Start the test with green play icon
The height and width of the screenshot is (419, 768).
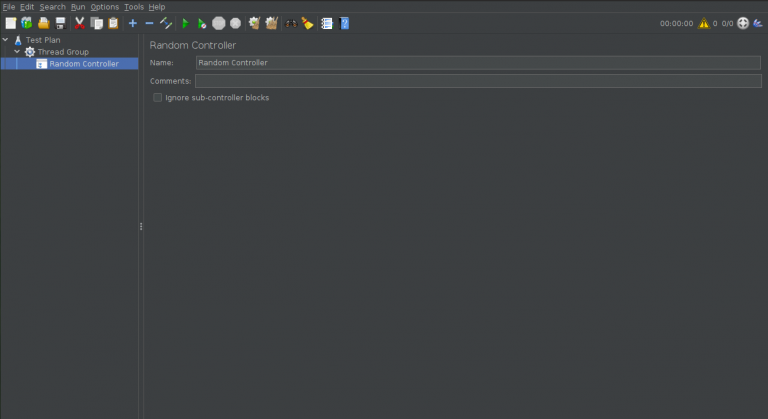(185, 23)
